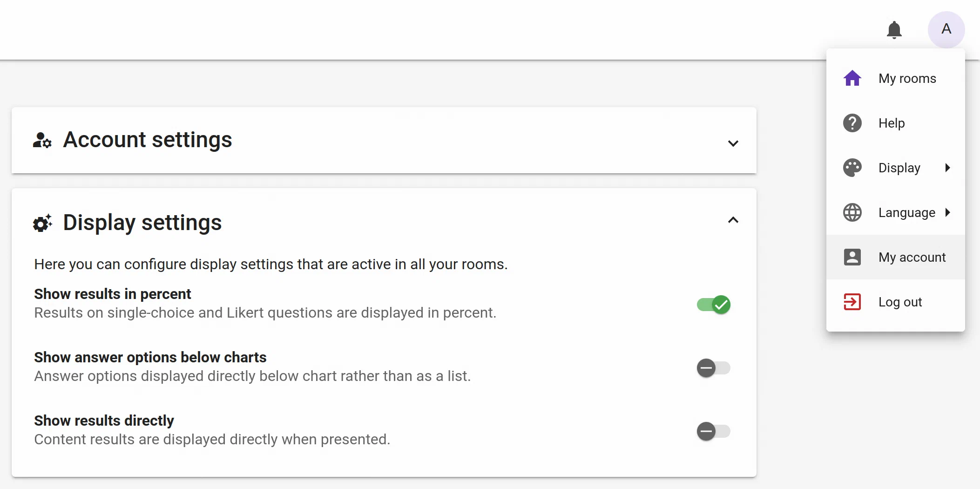The width and height of the screenshot is (980, 489).
Task: Expand the Account settings panel chevron
Action: [733, 143]
